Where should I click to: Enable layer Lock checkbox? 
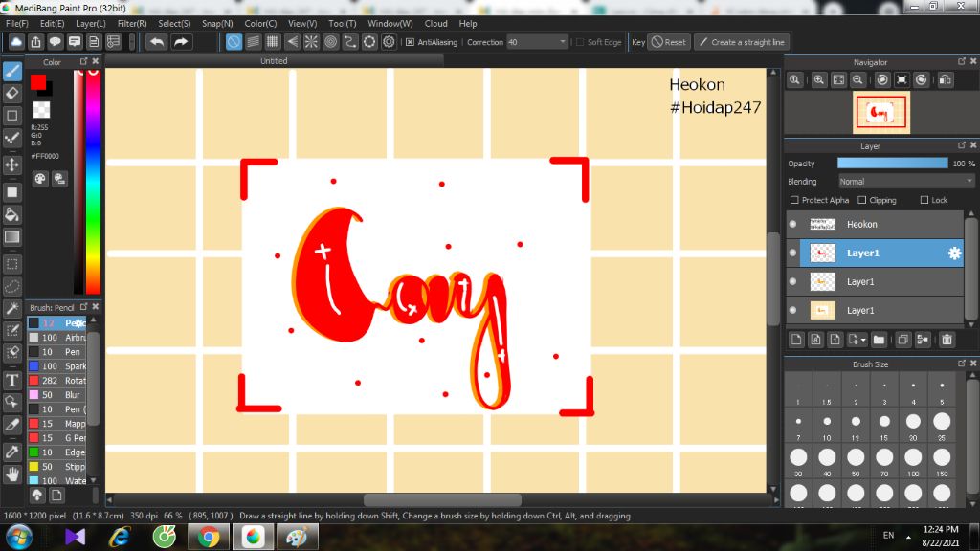pyautogui.click(x=924, y=200)
